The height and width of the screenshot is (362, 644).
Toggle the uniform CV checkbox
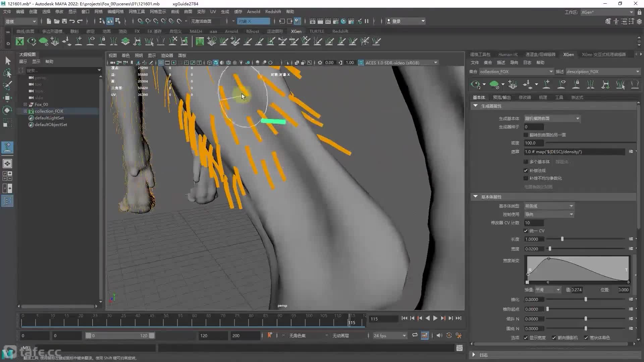click(x=526, y=231)
